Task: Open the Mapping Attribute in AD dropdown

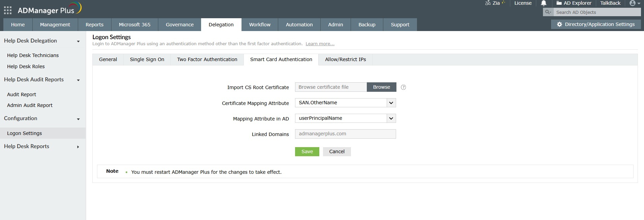Action: pos(345,118)
